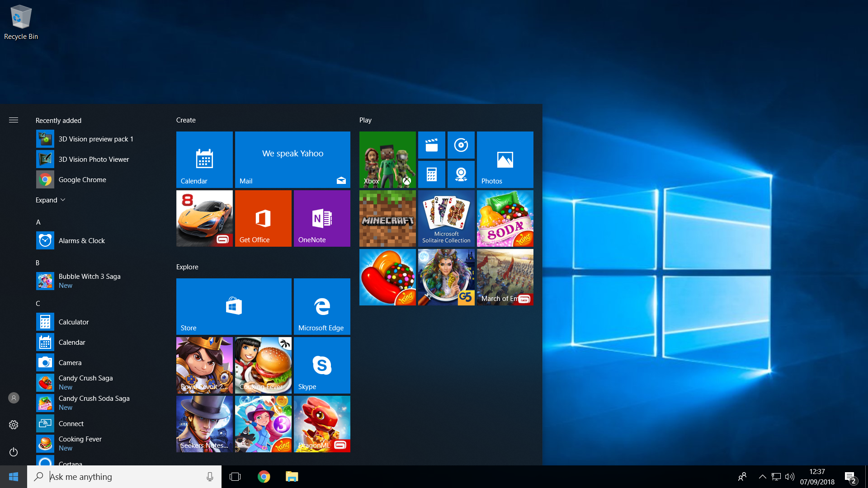
Task: Open the Camera small tile in Play group
Action: click(x=461, y=174)
